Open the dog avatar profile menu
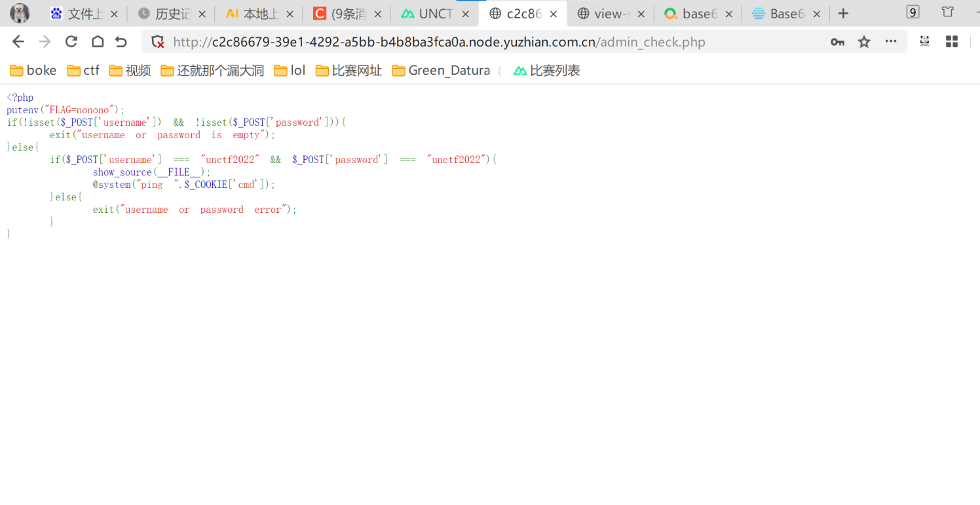The image size is (980, 505). coord(19,13)
